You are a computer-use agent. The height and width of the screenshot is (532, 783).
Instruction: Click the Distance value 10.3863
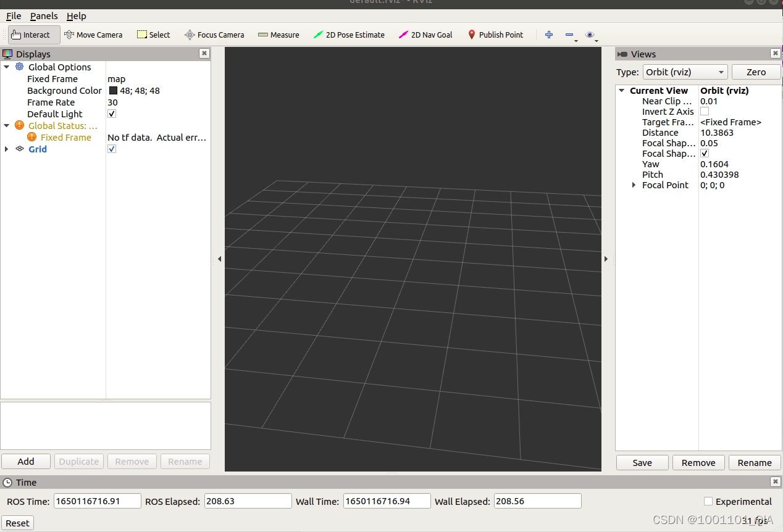click(717, 133)
